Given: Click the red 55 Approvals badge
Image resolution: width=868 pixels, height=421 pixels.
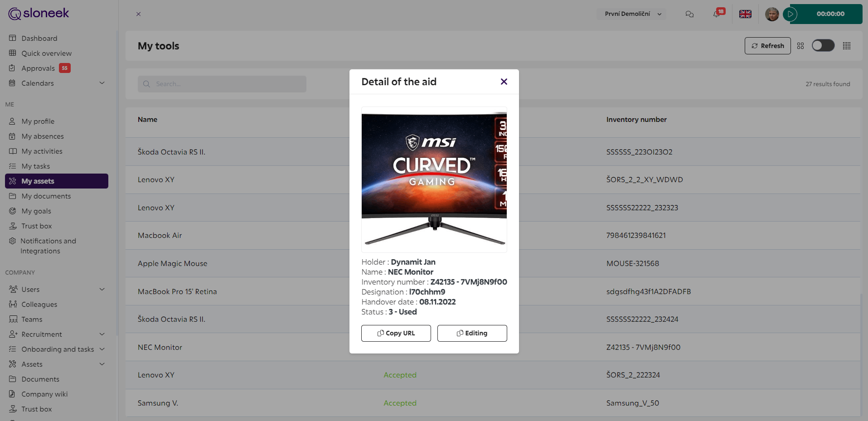Looking at the screenshot, I should pos(65,68).
